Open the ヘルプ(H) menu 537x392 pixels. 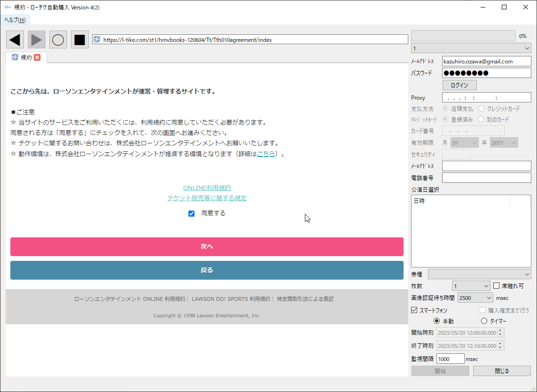point(15,20)
